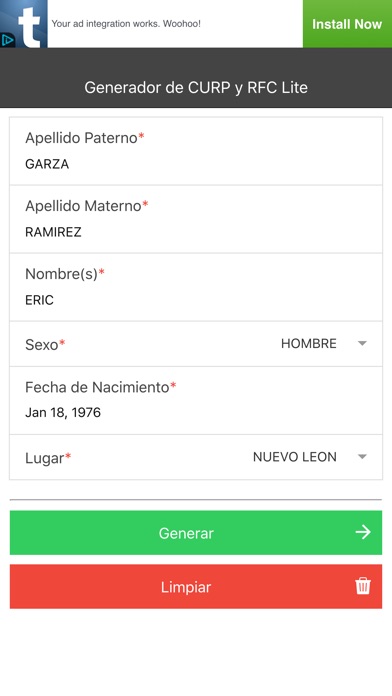Click the Limpiar button label
Viewport: 392px width, 696px height.
186,587
